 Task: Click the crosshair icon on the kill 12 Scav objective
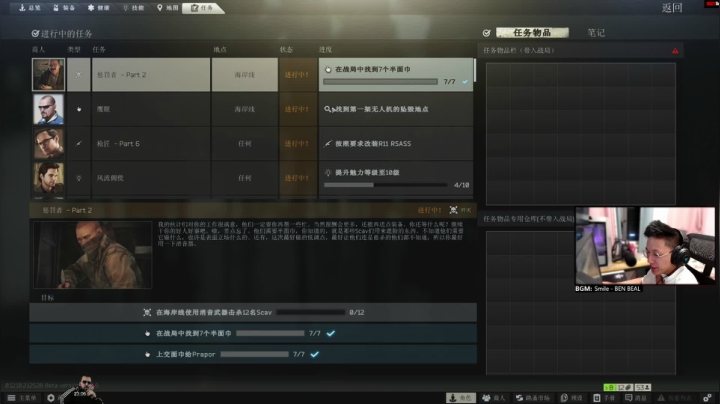(x=147, y=312)
